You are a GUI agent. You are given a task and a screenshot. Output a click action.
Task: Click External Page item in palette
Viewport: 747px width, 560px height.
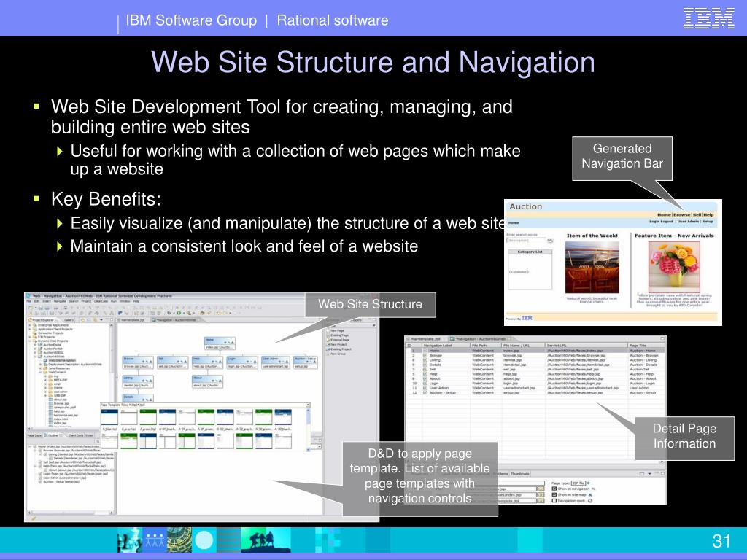339,340
